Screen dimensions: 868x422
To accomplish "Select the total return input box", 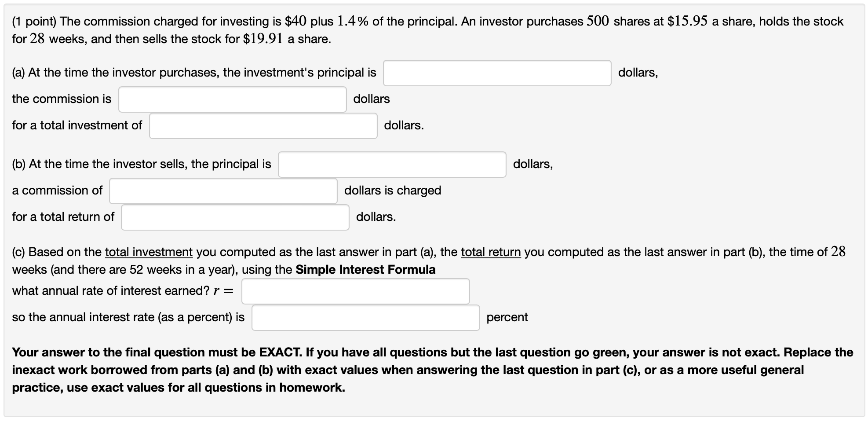I will (234, 217).
